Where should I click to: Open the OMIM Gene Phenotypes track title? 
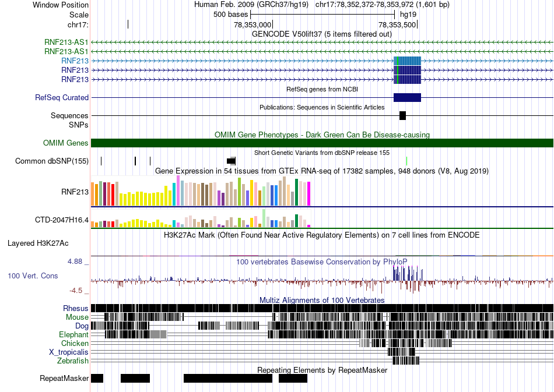[x=322, y=135]
